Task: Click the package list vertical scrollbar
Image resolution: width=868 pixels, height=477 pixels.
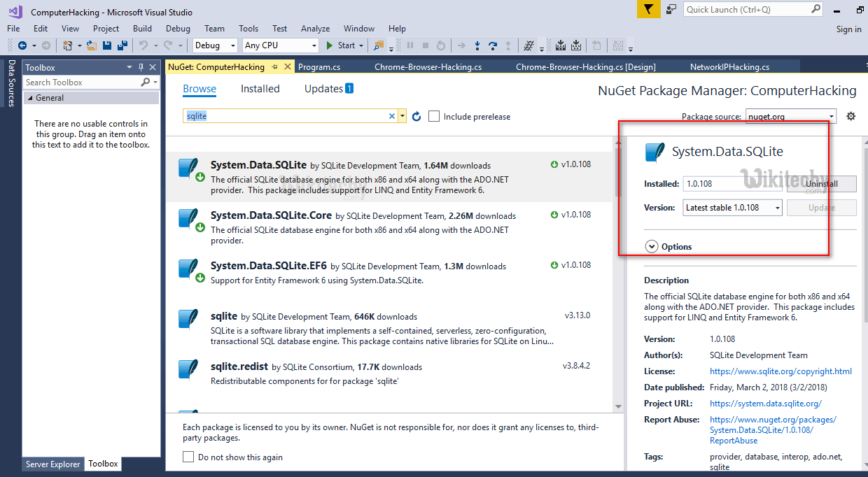Action: (617, 273)
